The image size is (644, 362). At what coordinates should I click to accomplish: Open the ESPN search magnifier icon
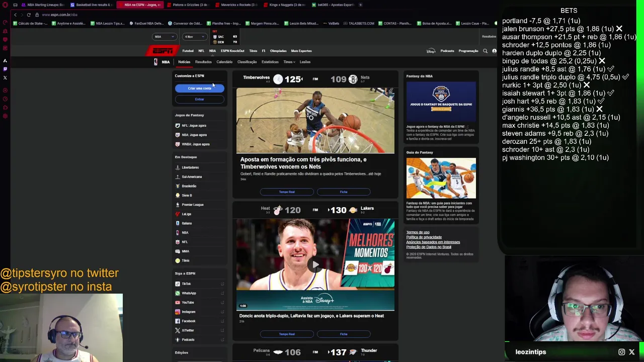(x=485, y=51)
